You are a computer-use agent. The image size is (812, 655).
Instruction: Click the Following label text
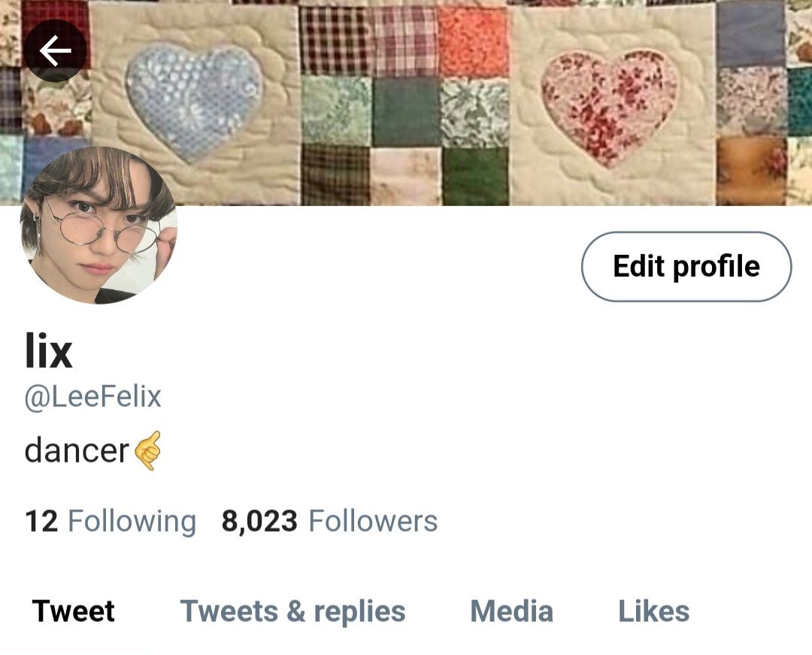[132, 522]
